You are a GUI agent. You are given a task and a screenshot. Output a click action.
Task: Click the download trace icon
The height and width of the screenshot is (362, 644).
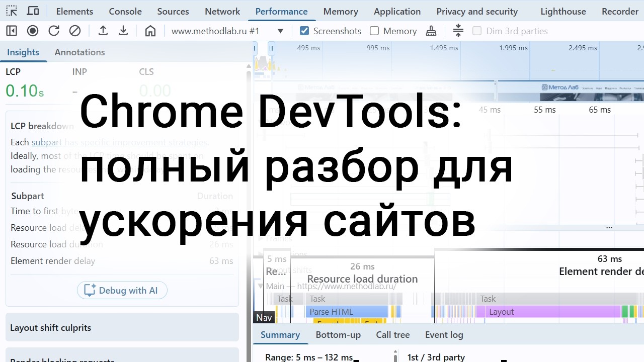[x=123, y=31]
